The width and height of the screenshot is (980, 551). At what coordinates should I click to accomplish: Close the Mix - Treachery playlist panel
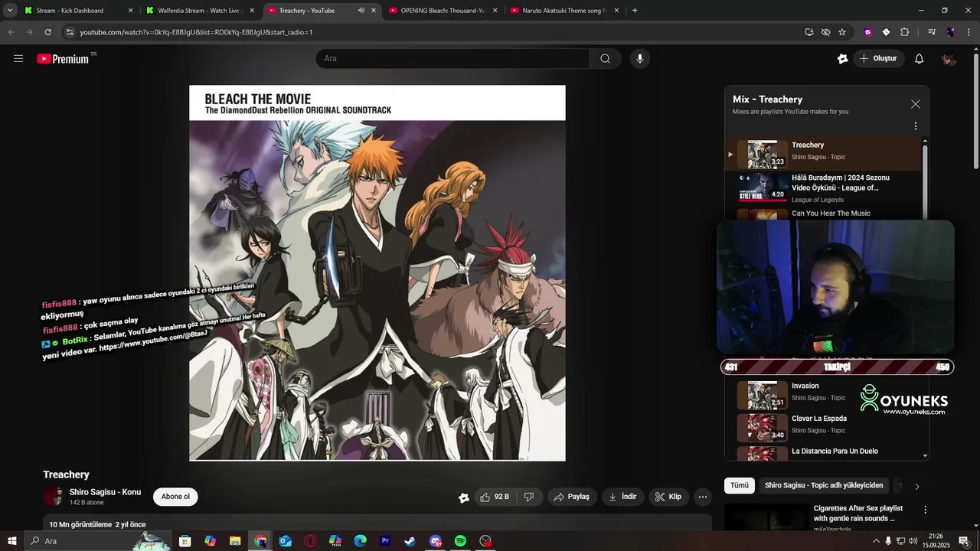tap(916, 104)
